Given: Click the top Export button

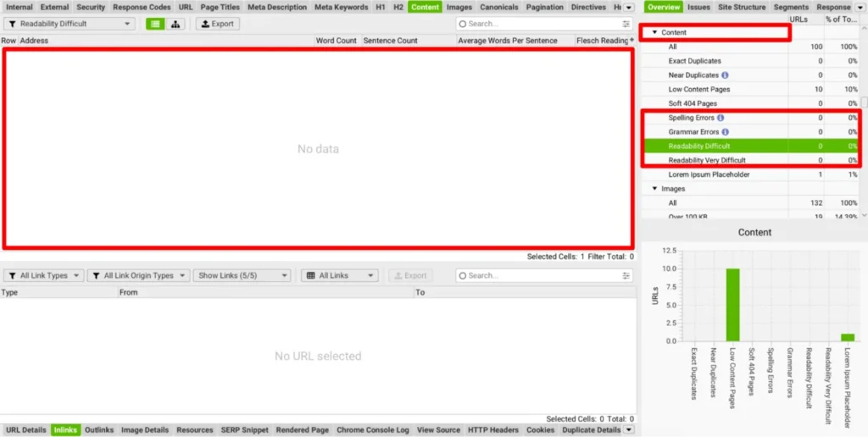Looking at the screenshot, I should [x=217, y=24].
